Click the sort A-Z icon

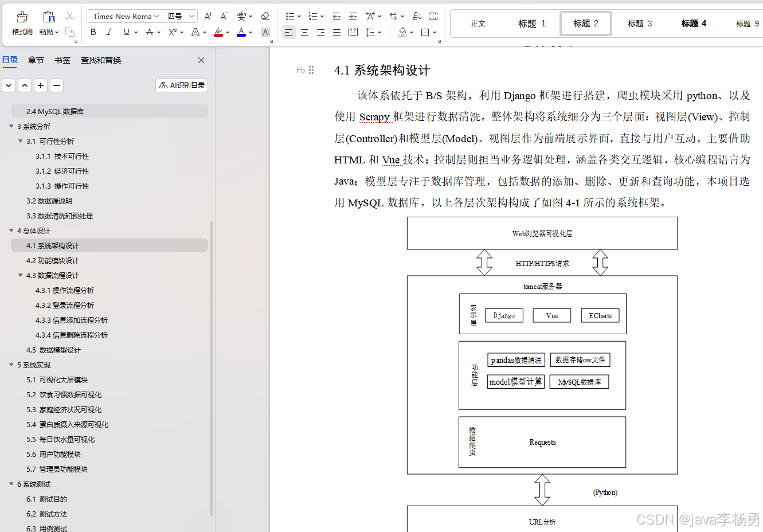click(x=417, y=16)
